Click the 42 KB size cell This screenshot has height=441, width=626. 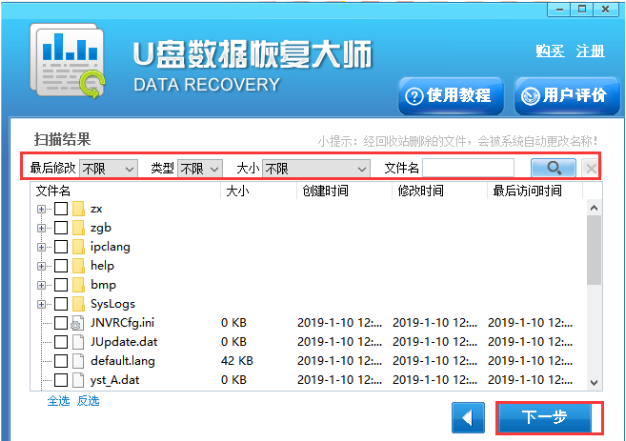tap(237, 361)
